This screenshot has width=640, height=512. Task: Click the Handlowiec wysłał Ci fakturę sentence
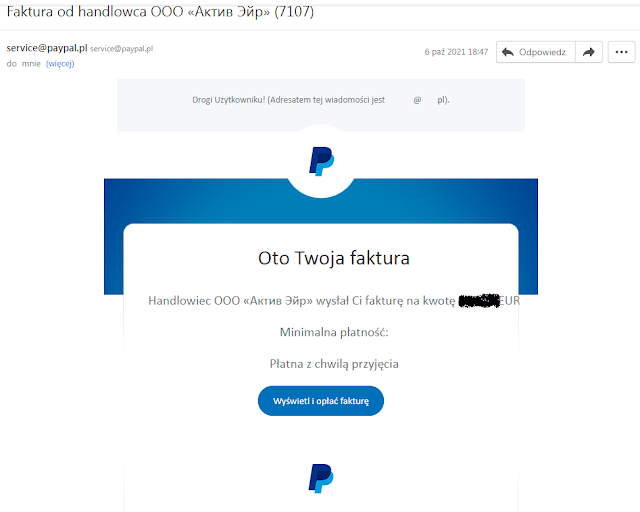(334, 301)
